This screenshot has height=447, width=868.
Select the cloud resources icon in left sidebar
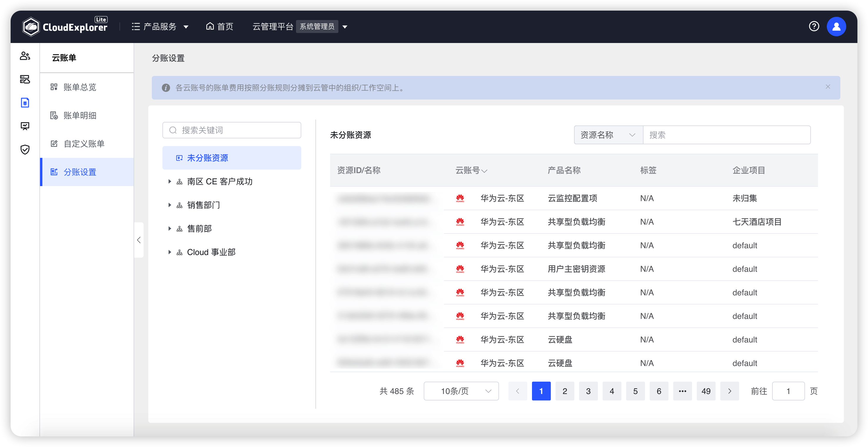click(x=25, y=80)
